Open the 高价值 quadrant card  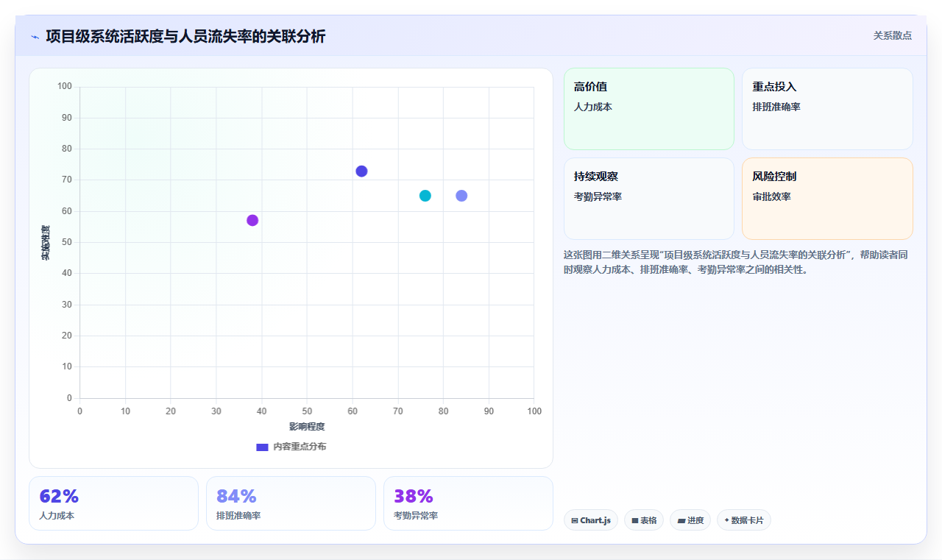click(x=649, y=109)
